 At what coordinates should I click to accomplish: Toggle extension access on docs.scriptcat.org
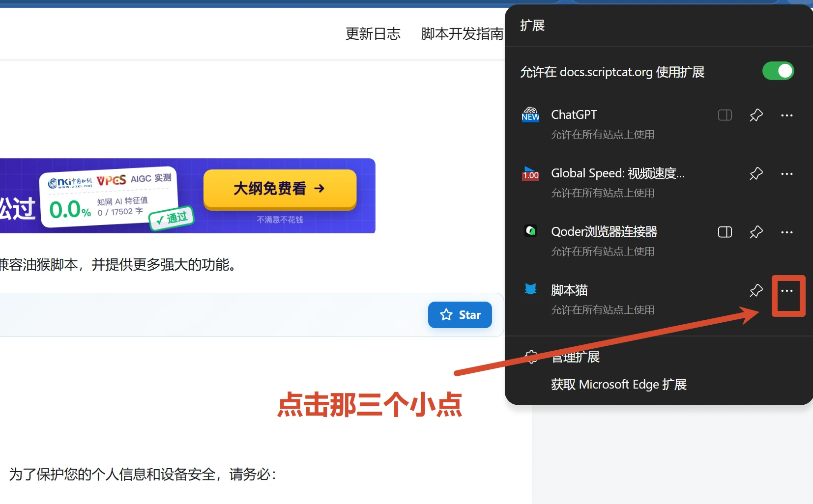pos(778,71)
